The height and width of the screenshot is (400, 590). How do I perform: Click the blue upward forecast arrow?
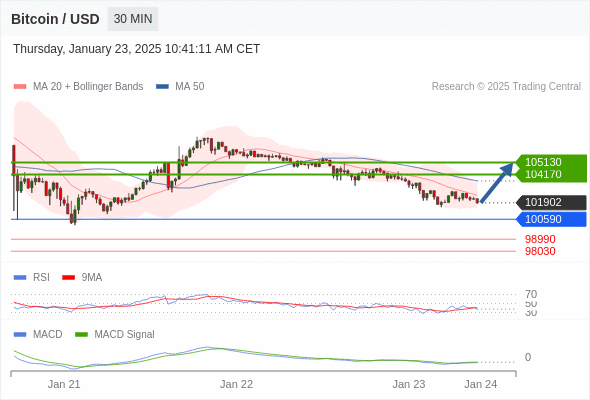tap(497, 183)
